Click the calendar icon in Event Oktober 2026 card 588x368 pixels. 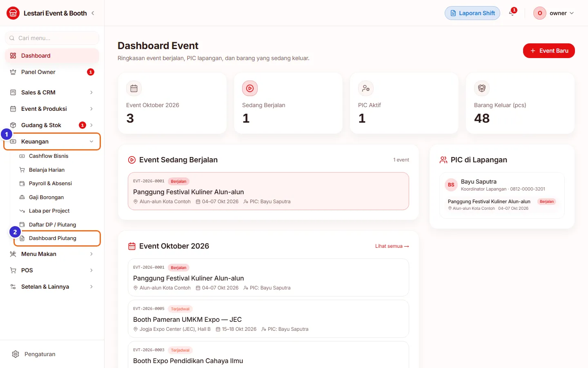coord(134,88)
